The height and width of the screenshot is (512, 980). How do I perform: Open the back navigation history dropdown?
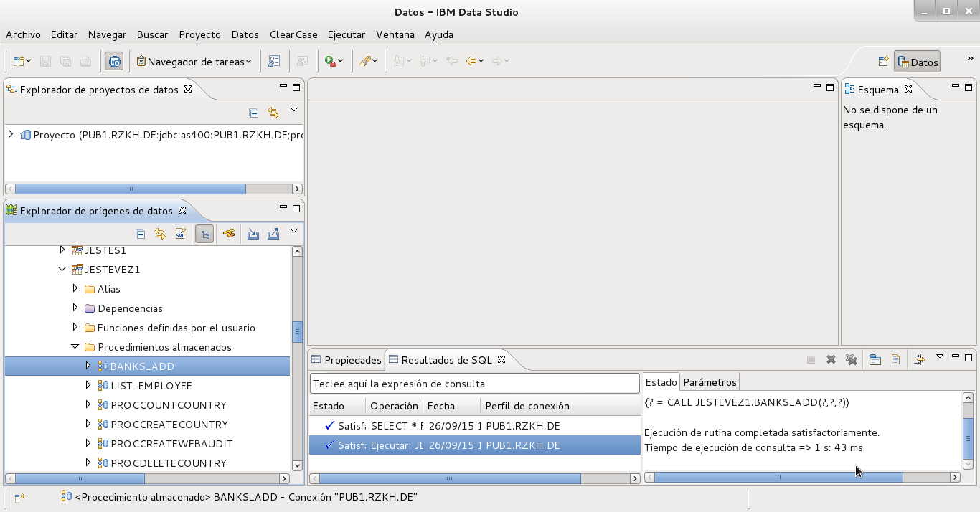coord(481,62)
